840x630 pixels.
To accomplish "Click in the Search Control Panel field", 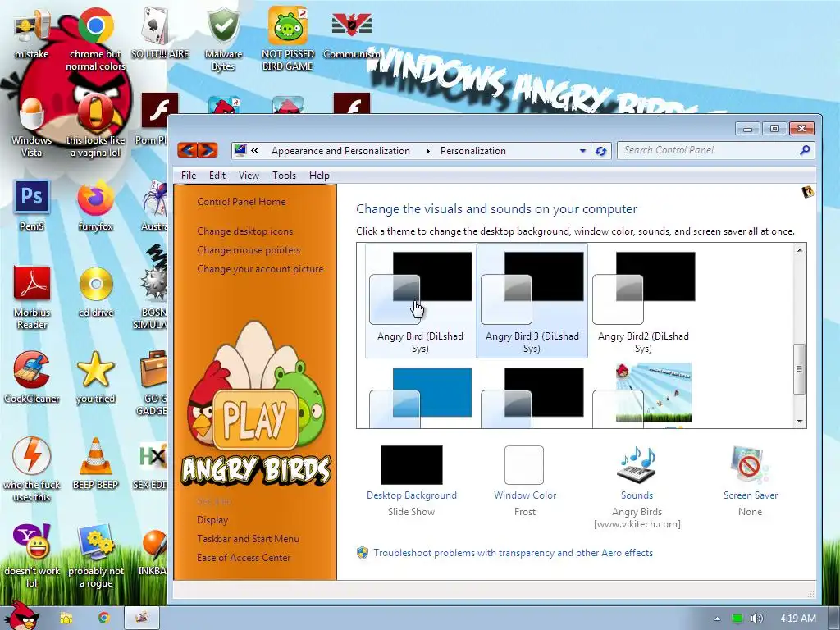I will tap(710, 151).
